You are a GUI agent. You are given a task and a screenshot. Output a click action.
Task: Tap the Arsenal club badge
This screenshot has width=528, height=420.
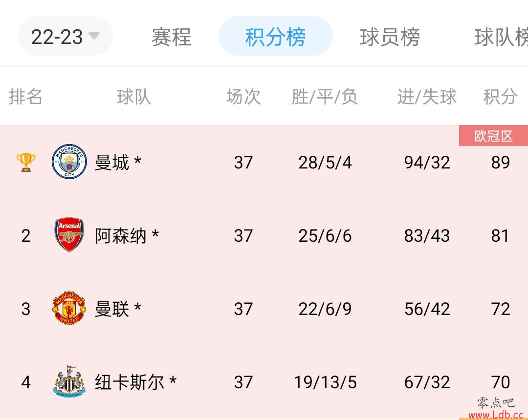(69, 234)
